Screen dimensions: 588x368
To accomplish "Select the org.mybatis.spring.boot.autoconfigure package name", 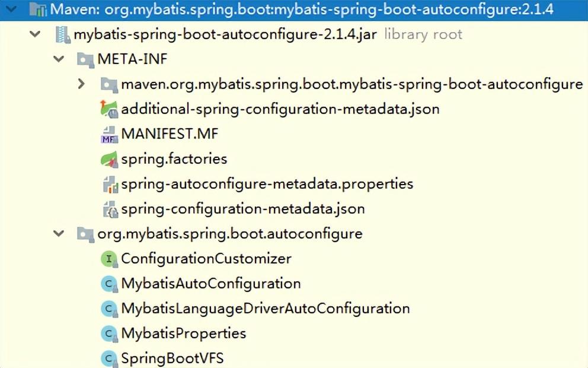I will point(230,234).
